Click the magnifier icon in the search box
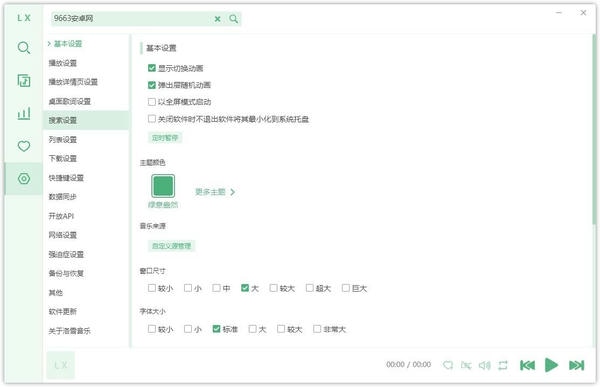Image resolution: width=600 pixels, height=387 pixels. click(233, 19)
